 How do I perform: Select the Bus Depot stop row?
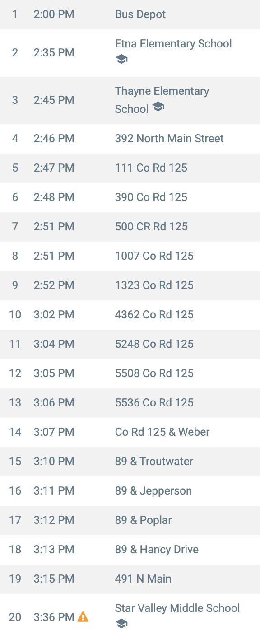130,14
